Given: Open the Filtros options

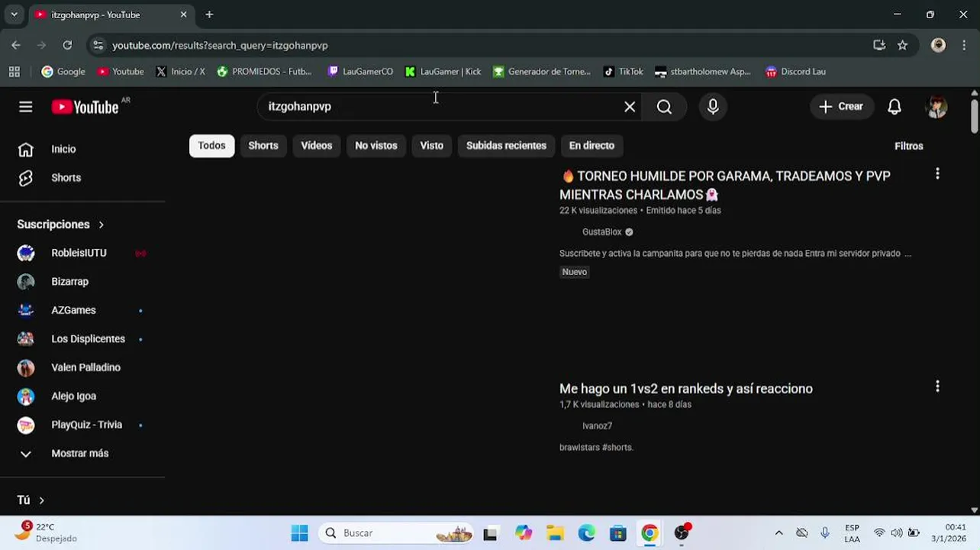Looking at the screenshot, I should 908,146.
